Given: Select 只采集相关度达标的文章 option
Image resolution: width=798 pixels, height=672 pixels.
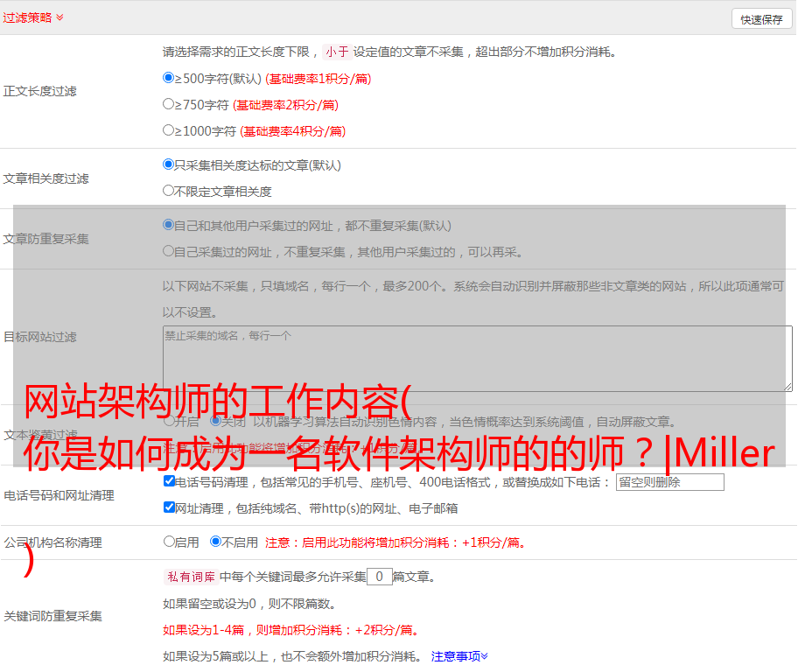Looking at the screenshot, I should tap(169, 164).
